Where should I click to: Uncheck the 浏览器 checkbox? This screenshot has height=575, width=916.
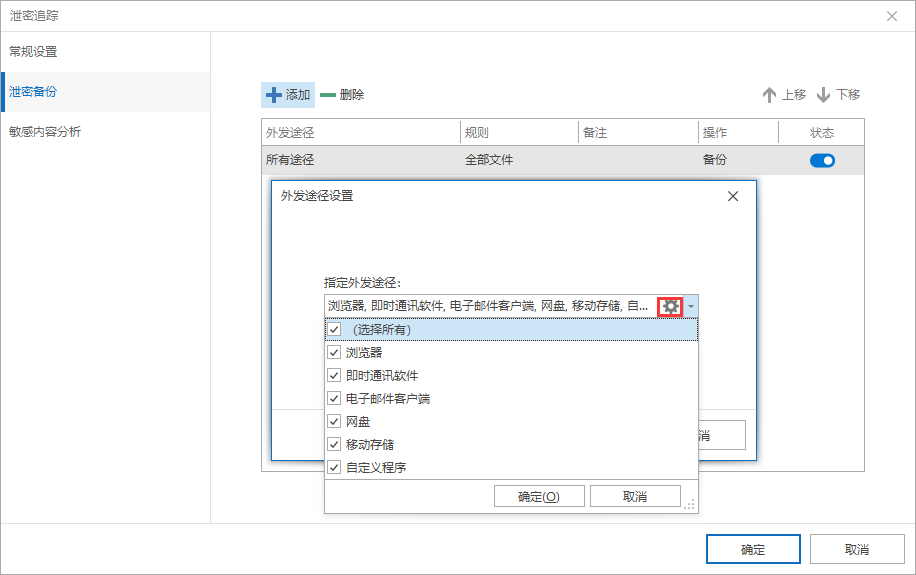tap(334, 352)
